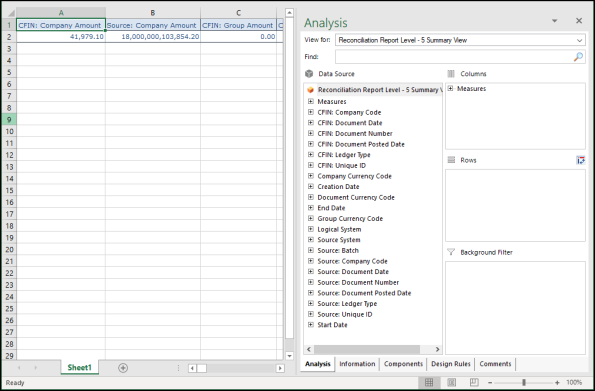Expand Group Currency Code
This screenshot has width=595, height=391.
pos(310,218)
